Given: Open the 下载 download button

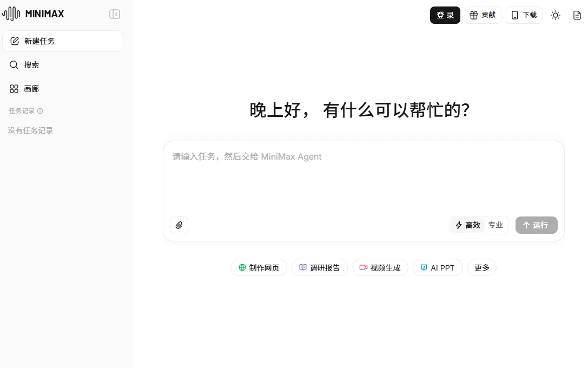Looking at the screenshot, I should (x=524, y=15).
